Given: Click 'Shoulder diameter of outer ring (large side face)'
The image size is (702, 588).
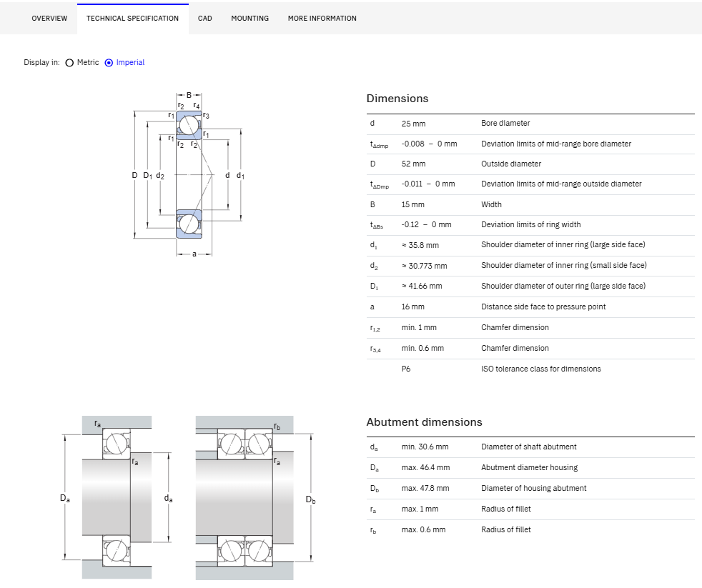Looking at the screenshot, I should (563, 286).
